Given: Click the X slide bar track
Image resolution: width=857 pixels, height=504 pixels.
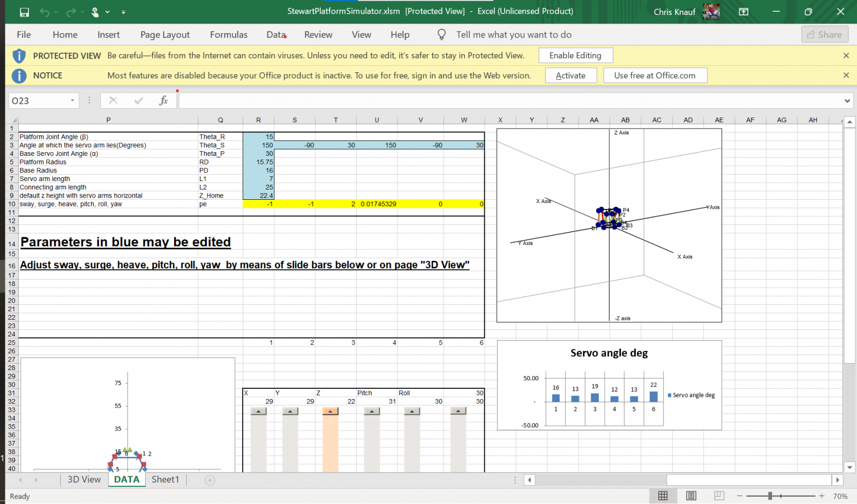Looking at the screenshot, I should click(x=258, y=443).
